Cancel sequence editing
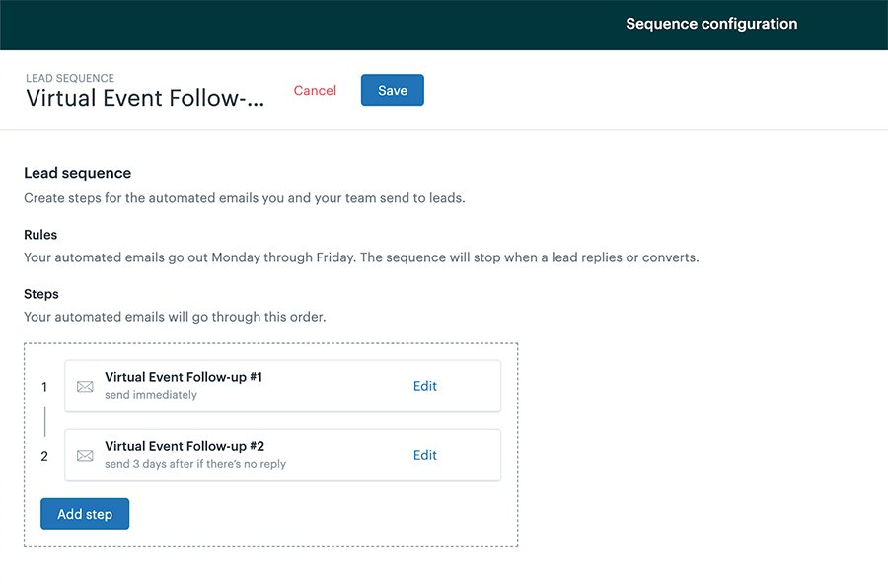The height and width of the screenshot is (588, 888). pos(315,90)
